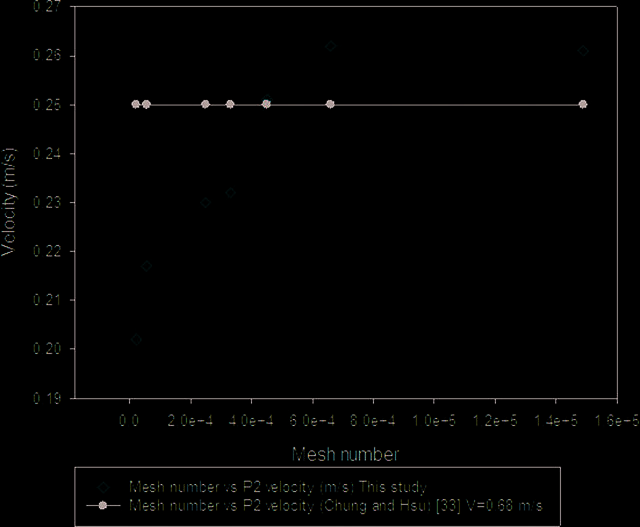This screenshot has height=527, width=640.
Task: Click the legend circle-line symbol for Chung and Hsu
Action: point(103,506)
